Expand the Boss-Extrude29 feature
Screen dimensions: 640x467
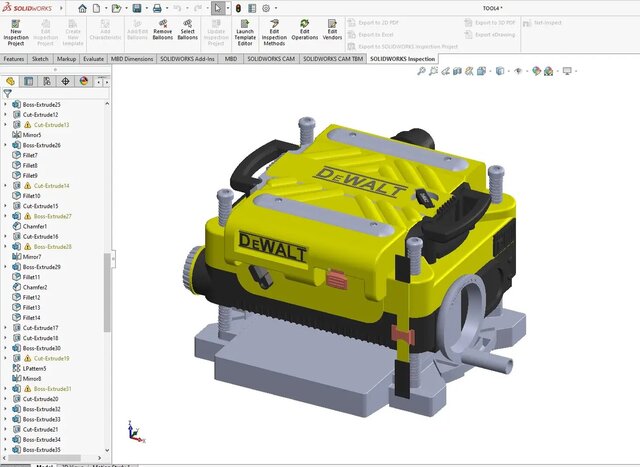[5, 267]
